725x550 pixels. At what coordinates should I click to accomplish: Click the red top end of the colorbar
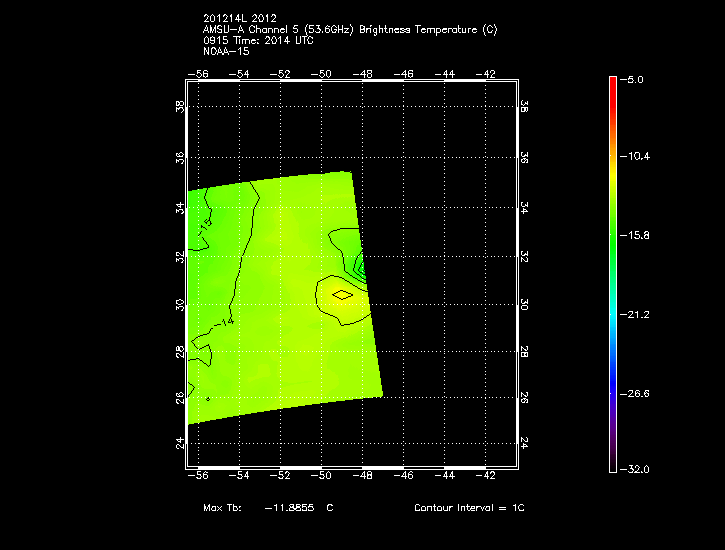pyautogui.click(x=613, y=82)
